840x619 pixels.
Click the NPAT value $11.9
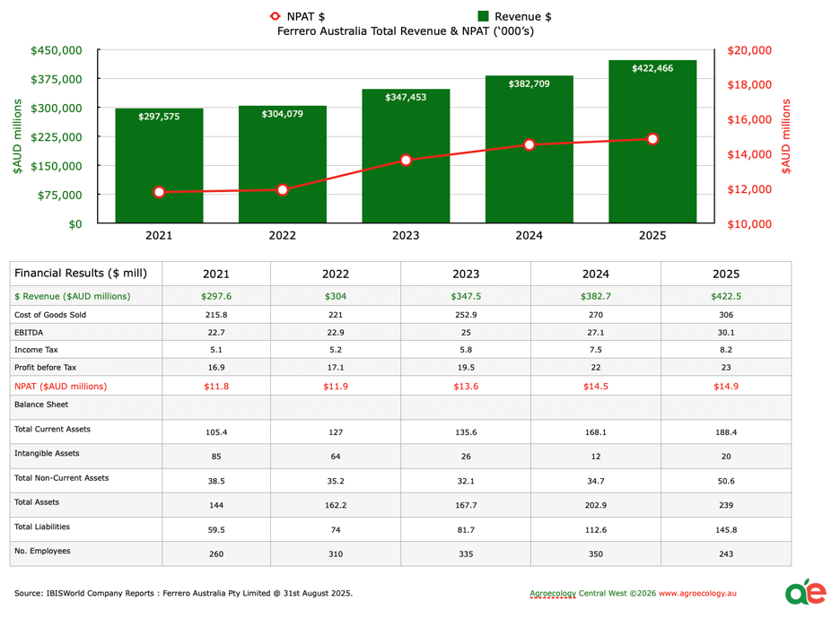pos(336,386)
